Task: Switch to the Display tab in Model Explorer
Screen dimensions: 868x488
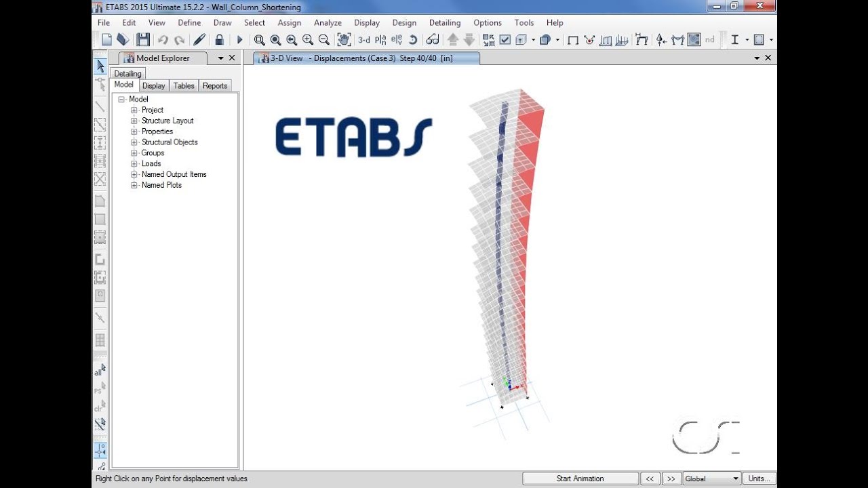Action: (x=153, y=85)
